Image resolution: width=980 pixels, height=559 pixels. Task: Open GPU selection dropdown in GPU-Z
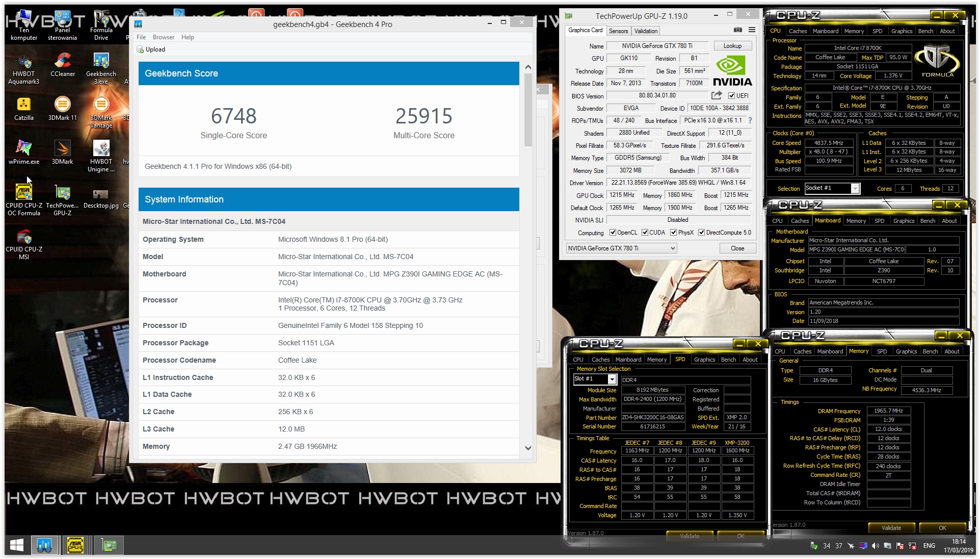621,248
